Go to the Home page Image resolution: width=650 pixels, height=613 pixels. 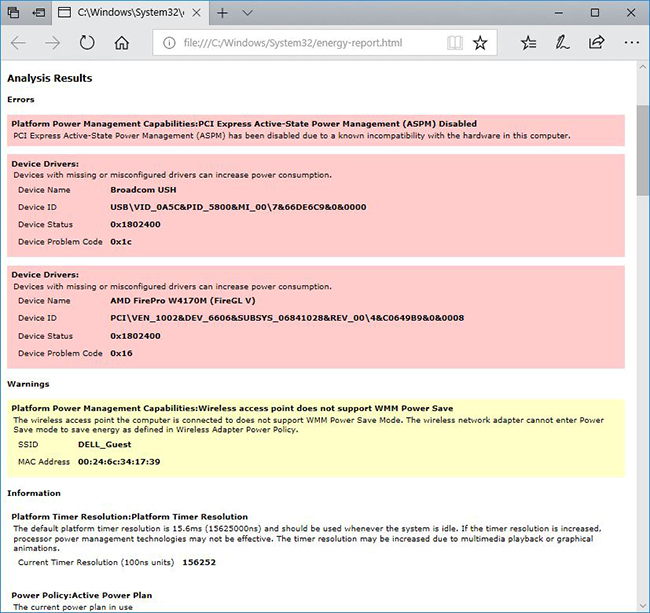point(121,43)
